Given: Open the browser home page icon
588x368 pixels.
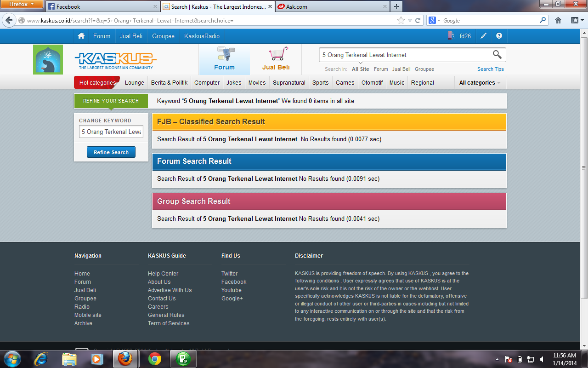Looking at the screenshot, I should coord(558,21).
